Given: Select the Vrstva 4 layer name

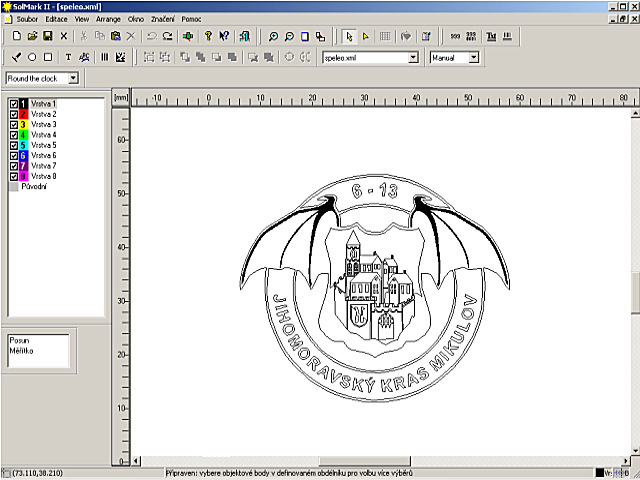Looking at the screenshot, I should [43, 135].
